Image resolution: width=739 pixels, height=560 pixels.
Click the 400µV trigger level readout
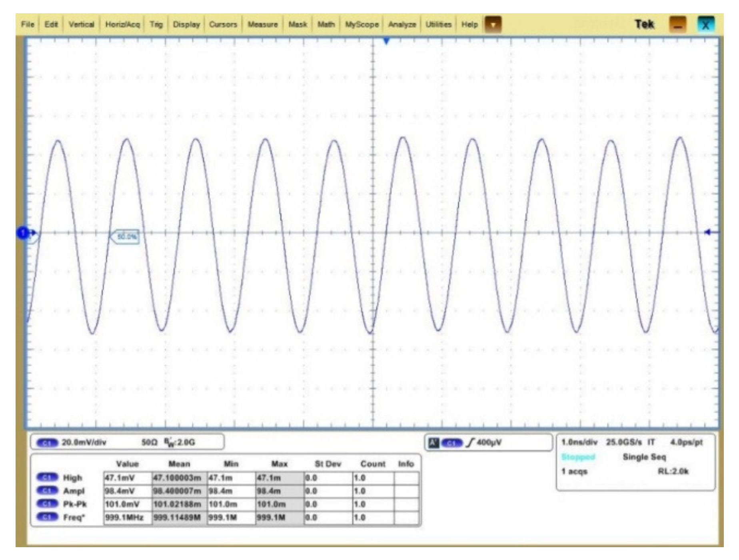click(489, 442)
